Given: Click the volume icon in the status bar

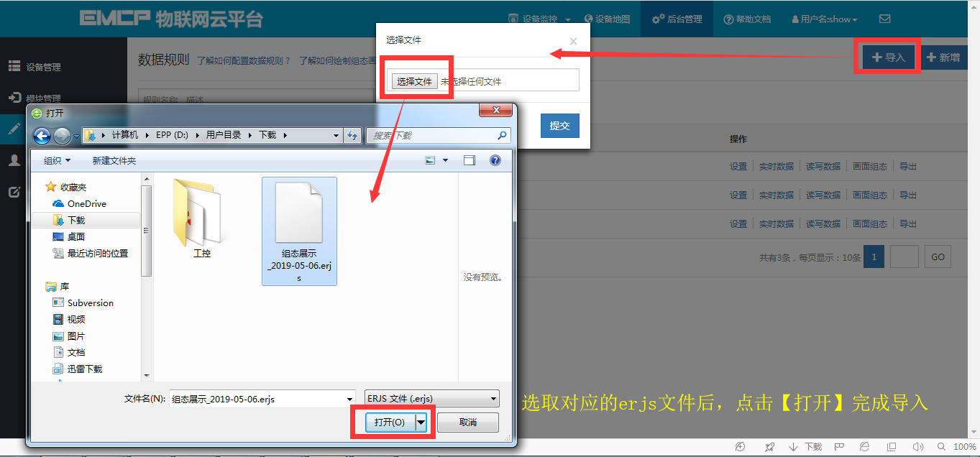Looking at the screenshot, I should [x=919, y=446].
